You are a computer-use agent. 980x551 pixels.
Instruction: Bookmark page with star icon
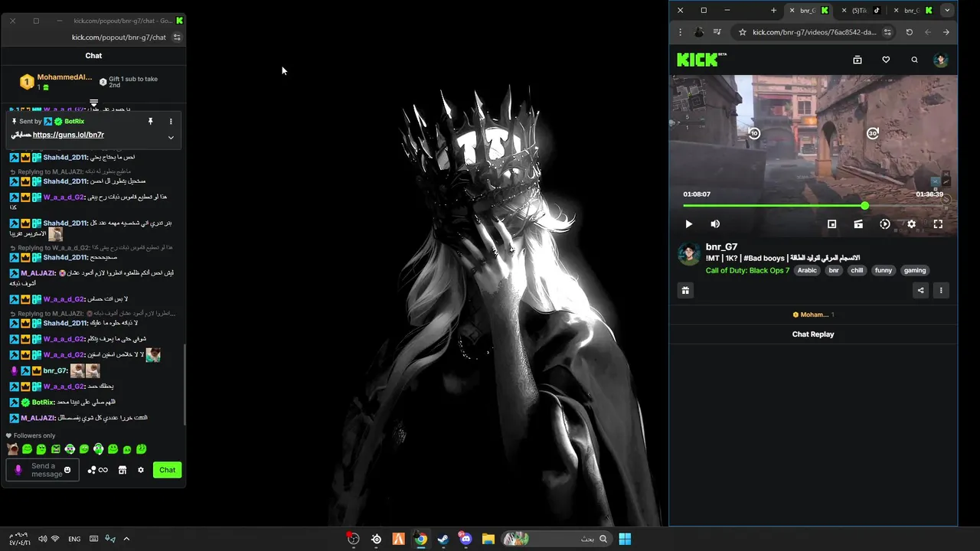pyautogui.click(x=742, y=32)
